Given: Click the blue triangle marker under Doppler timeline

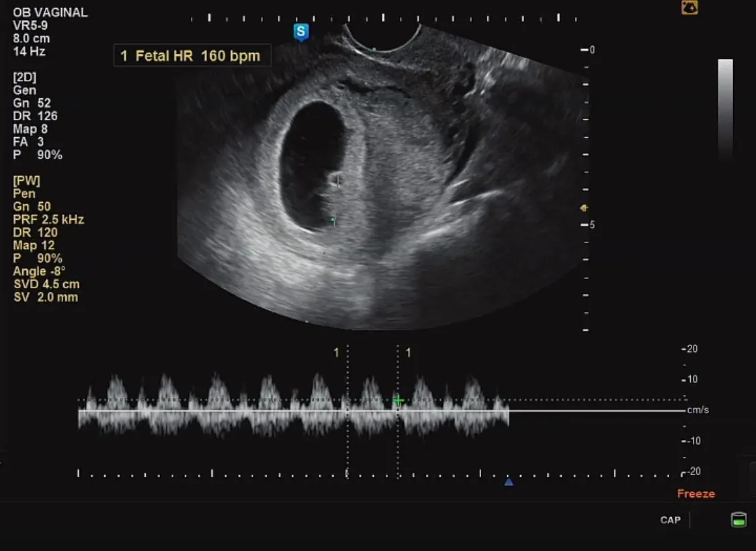Looking at the screenshot, I should (x=509, y=482).
